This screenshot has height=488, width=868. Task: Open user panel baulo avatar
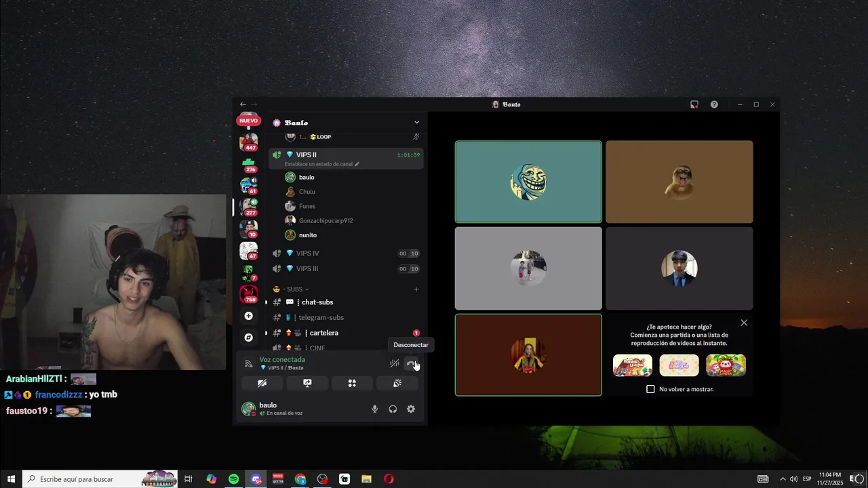[249, 409]
